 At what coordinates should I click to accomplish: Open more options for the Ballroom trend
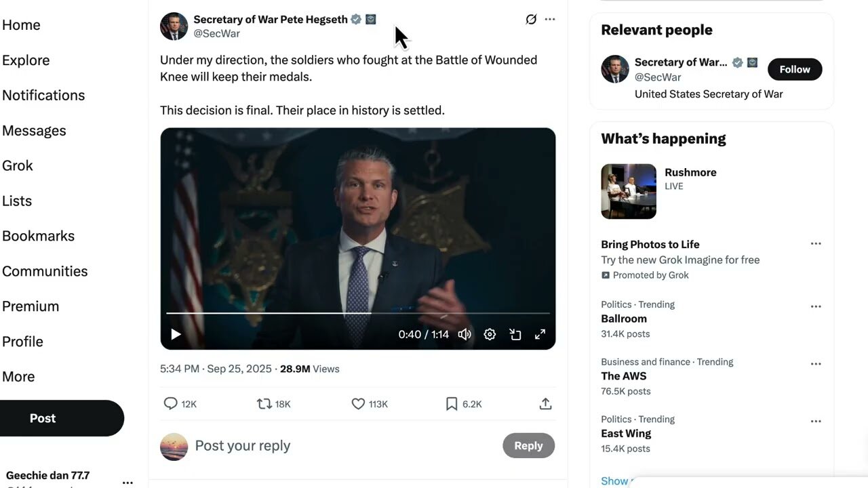tap(816, 306)
